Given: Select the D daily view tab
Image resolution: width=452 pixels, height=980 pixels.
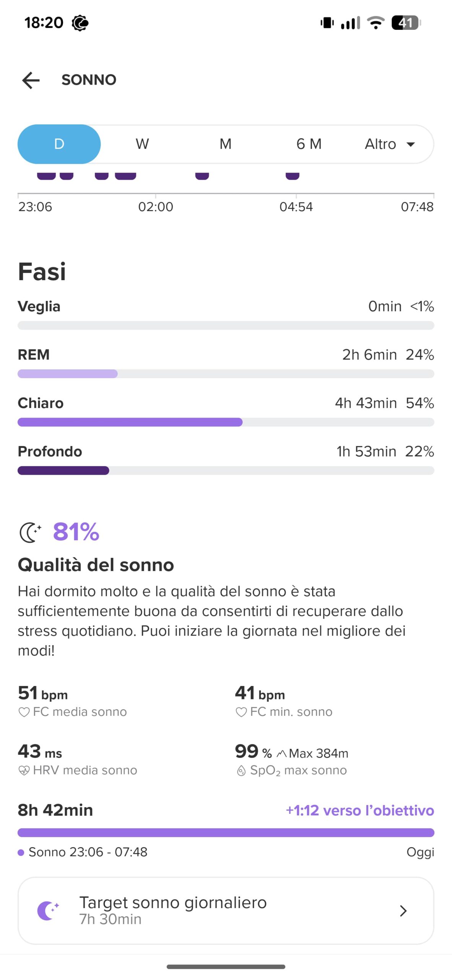Looking at the screenshot, I should point(59,144).
